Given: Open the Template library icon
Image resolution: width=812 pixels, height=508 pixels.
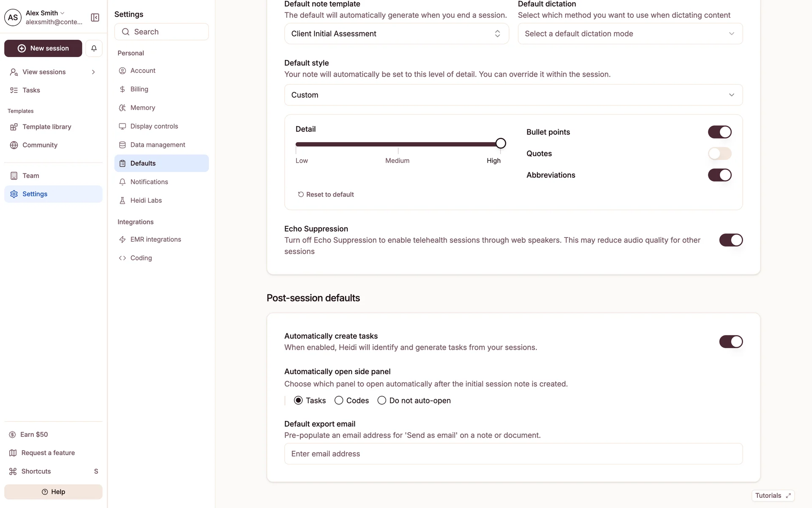Looking at the screenshot, I should (14, 127).
